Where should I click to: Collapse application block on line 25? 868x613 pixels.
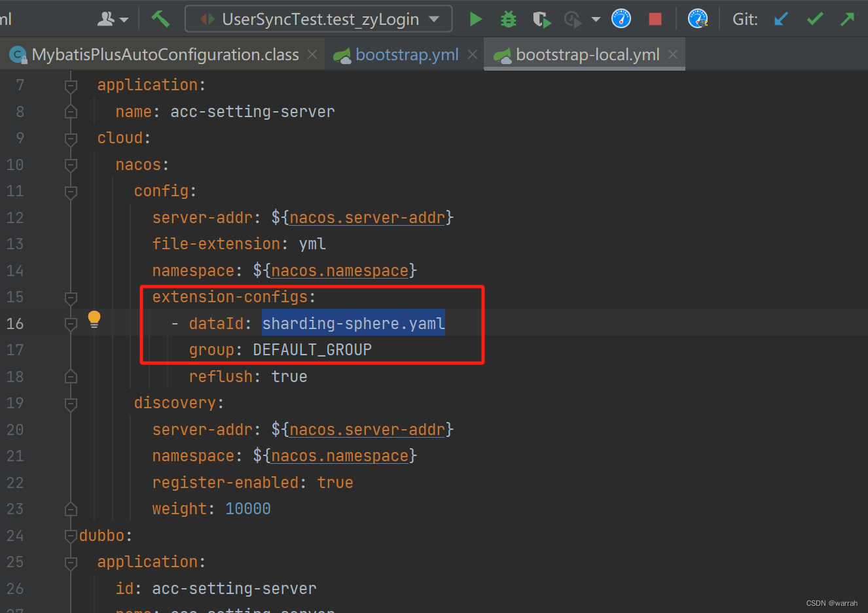tap(71, 563)
